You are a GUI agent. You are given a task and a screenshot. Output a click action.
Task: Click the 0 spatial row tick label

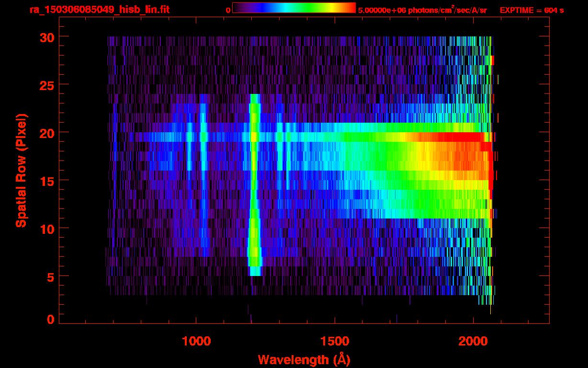(x=50, y=320)
